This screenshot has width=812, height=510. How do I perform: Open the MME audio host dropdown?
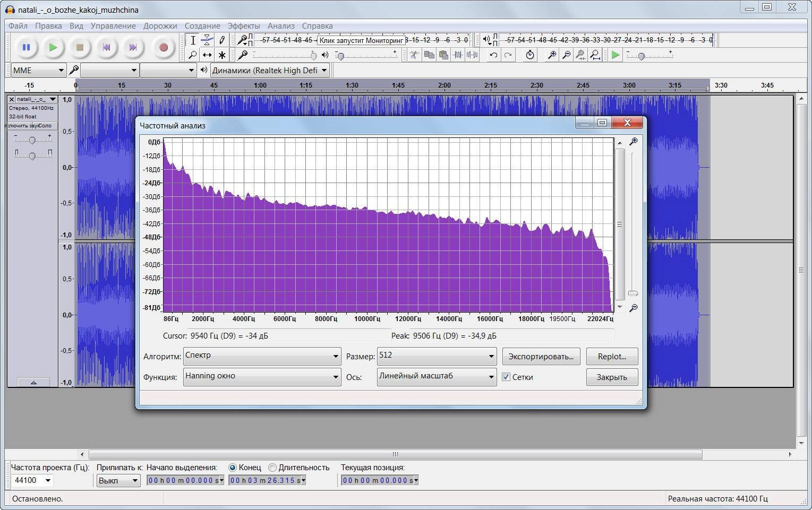(x=38, y=70)
